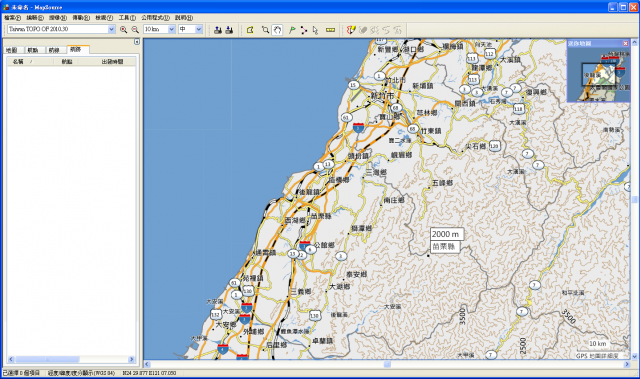Image resolution: width=640 pixels, height=379 pixels.
Task: Select the hand pan tool
Action: [x=277, y=29]
